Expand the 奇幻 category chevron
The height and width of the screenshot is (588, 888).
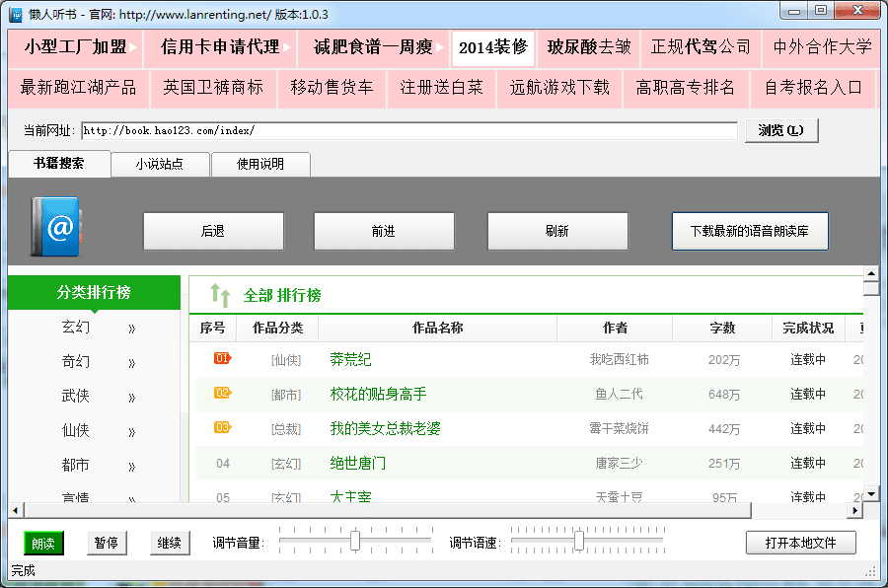point(131,363)
